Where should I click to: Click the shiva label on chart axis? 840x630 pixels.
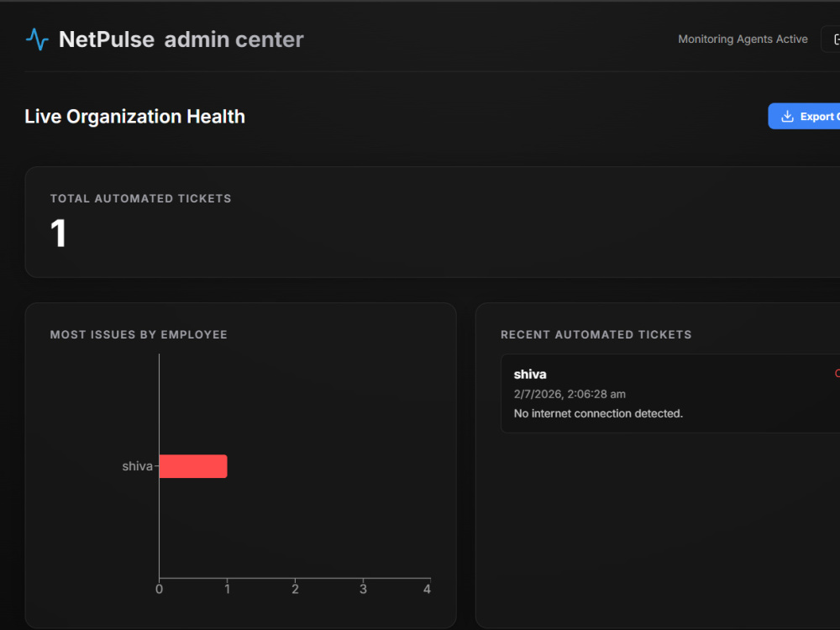pyautogui.click(x=137, y=466)
